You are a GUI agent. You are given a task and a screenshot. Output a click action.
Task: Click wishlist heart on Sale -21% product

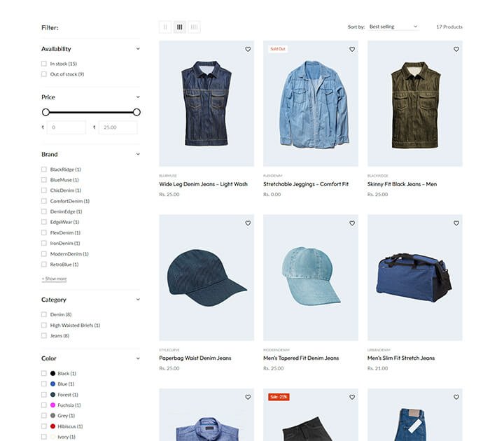[352, 397]
